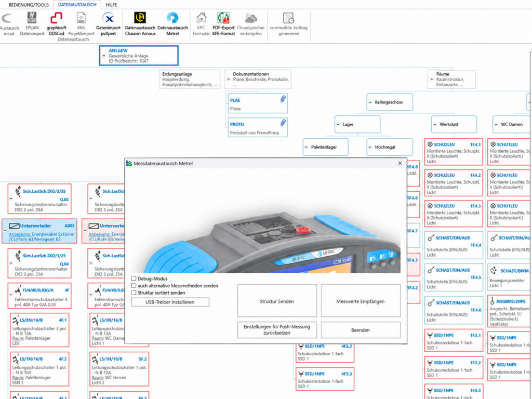Select the DATENAUSTAUSCH tab
This screenshot has width=532, height=399.
tap(77, 5)
